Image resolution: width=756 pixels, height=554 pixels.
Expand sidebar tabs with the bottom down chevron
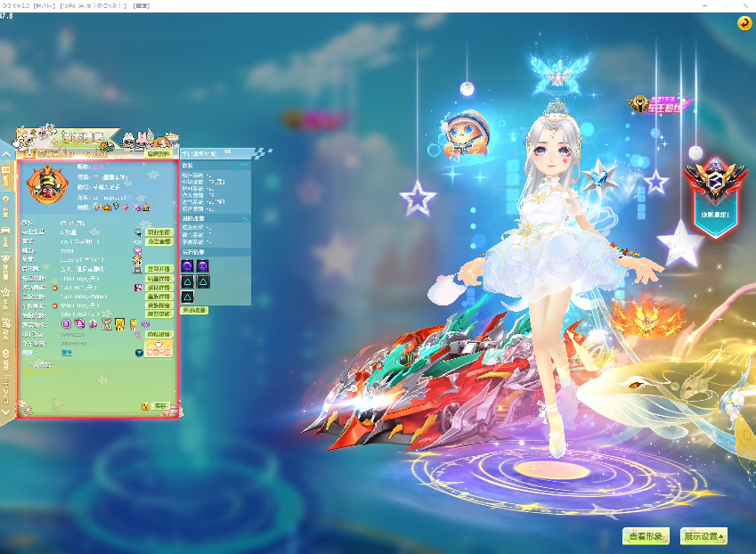point(5,412)
